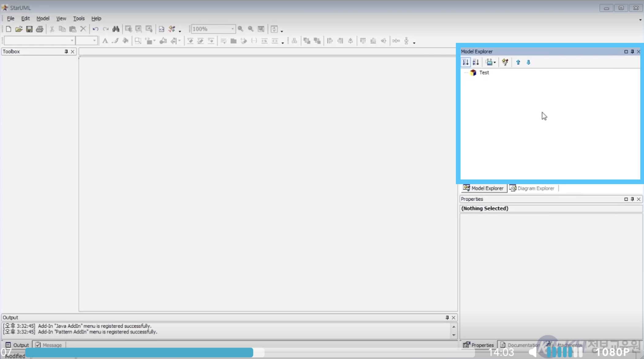Viewport: 644px width, 359px height.
Task: Click the filter elements funnel icon
Action: (x=505, y=62)
